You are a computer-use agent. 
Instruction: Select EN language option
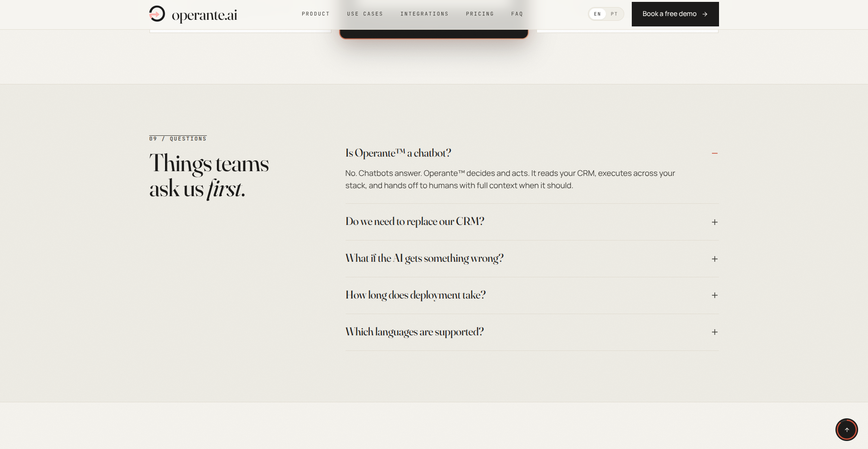[x=597, y=14]
